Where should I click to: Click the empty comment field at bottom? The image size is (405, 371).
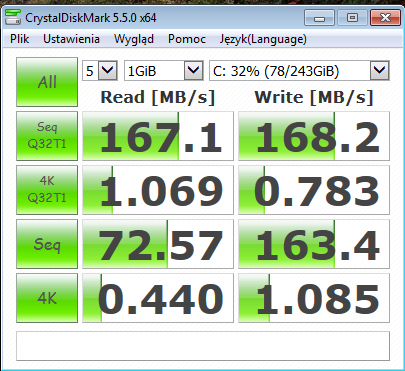click(x=203, y=346)
